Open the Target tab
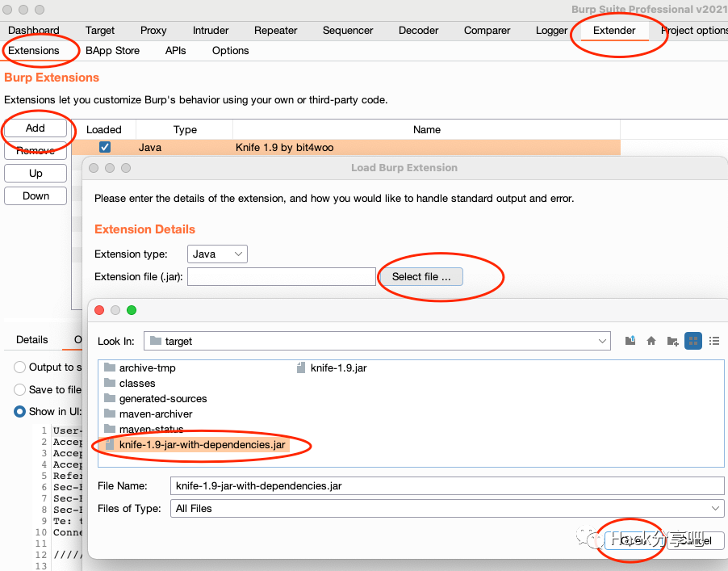Image resolution: width=728 pixels, height=571 pixels. [100, 30]
